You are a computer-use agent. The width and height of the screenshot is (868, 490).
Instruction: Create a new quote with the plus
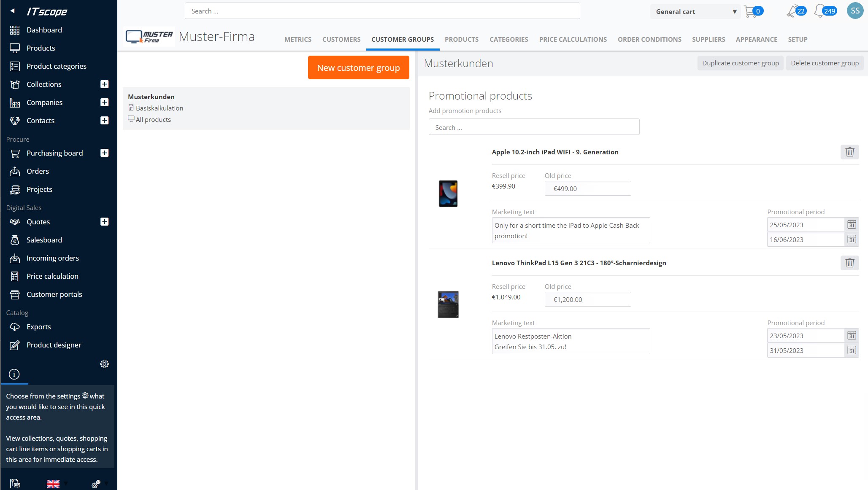105,222
